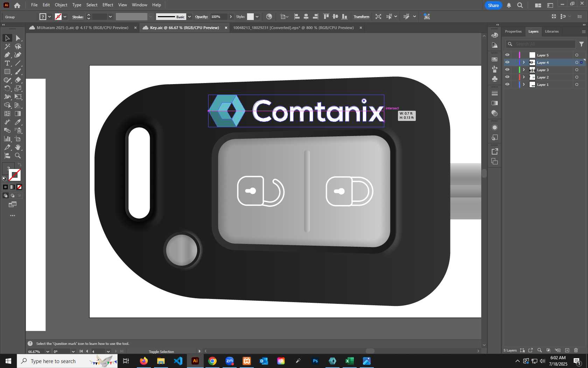Screen dimensions: 588x368
Task: Select the Eraser tool
Action: 18,80
